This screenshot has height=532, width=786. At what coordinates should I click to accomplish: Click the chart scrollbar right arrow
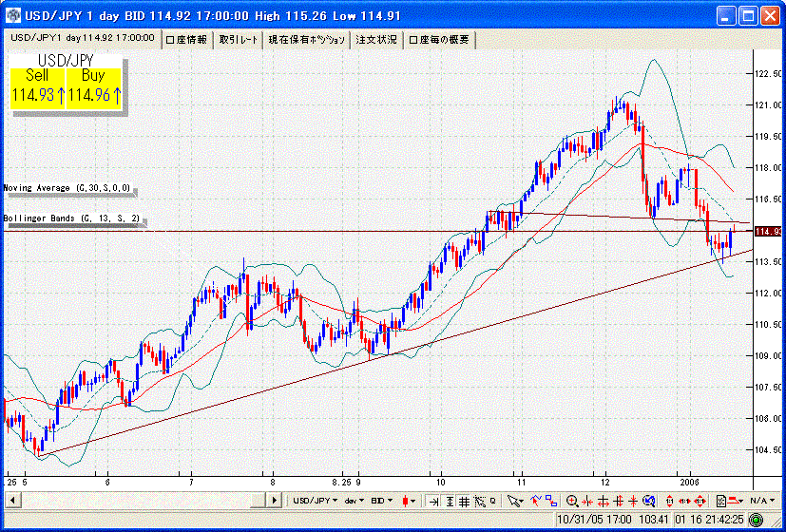coord(274,500)
